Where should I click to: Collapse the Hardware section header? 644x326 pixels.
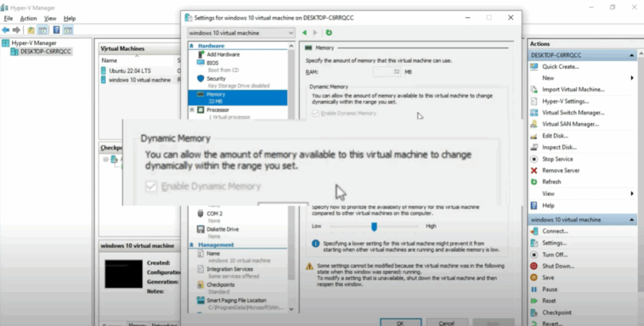coord(191,46)
